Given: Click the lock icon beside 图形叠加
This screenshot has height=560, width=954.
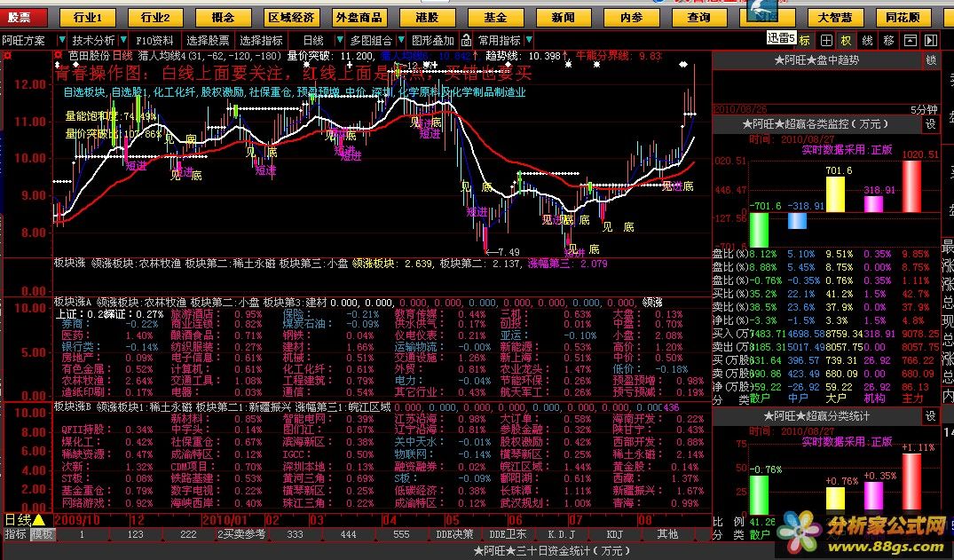Looking at the screenshot, I should click(466, 41).
